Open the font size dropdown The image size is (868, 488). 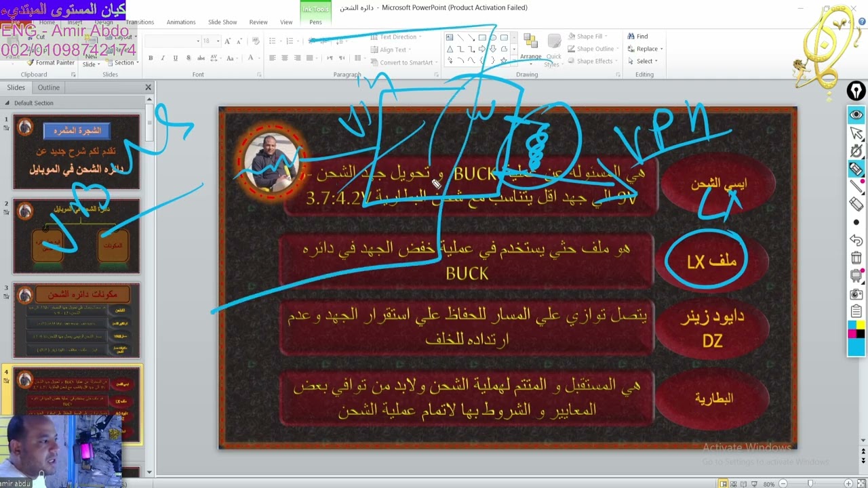(210, 41)
